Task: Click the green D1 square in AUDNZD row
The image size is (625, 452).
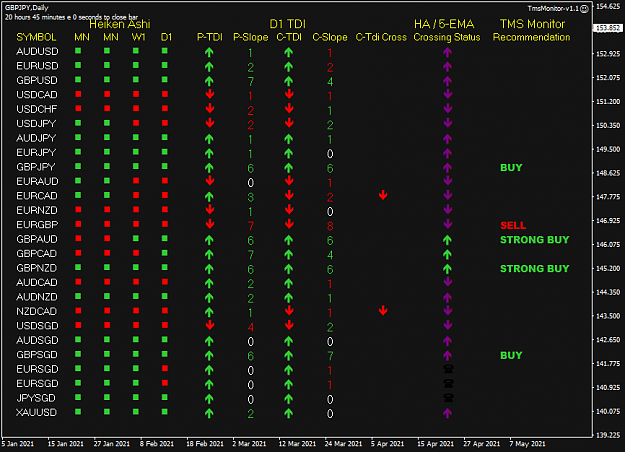Action: point(165,296)
